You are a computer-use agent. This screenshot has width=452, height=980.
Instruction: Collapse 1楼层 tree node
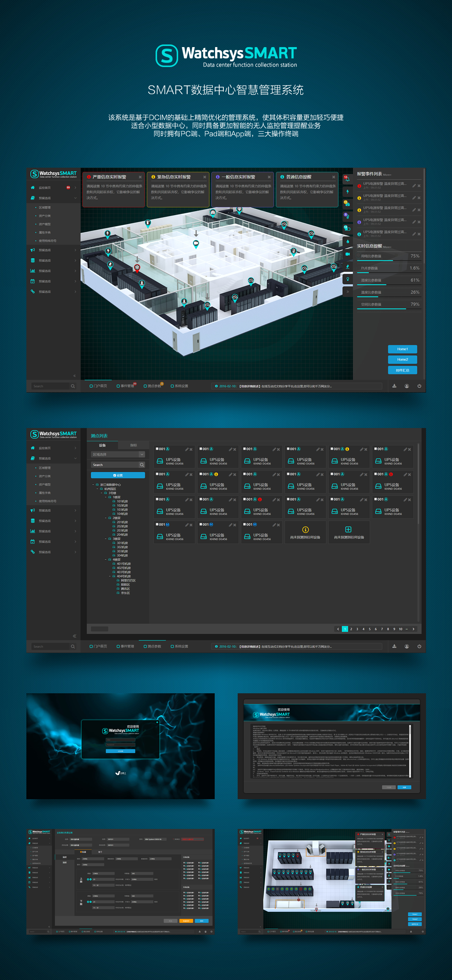[106, 497]
